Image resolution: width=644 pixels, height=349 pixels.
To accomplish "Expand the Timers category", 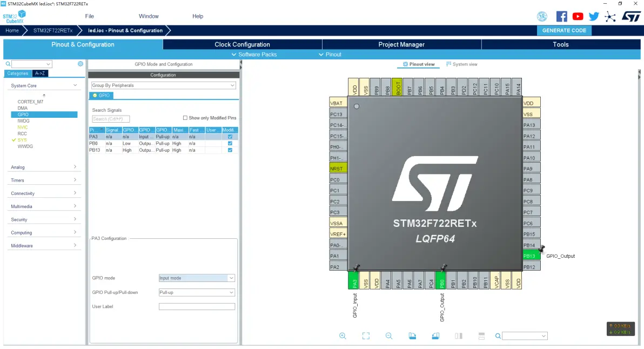I will point(44,180).
